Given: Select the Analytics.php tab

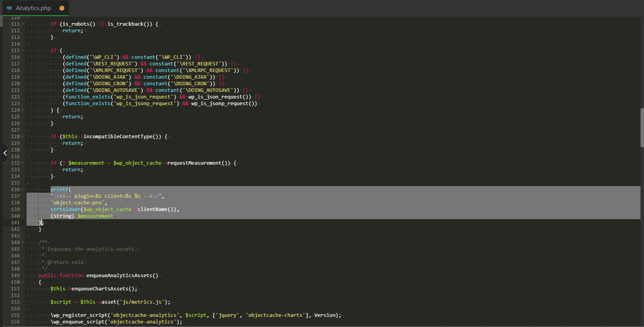Looking at the screenshot, I should (34, 8).
